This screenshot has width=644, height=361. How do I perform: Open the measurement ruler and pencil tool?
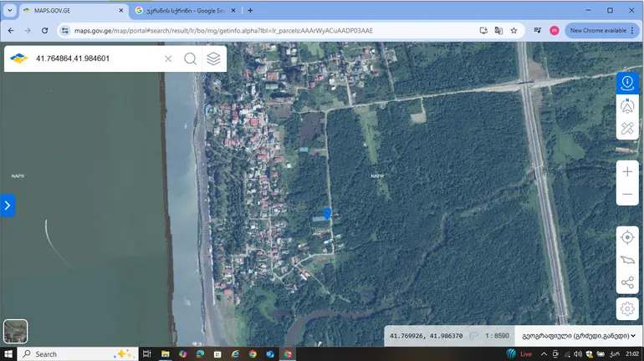click(627, 129)
